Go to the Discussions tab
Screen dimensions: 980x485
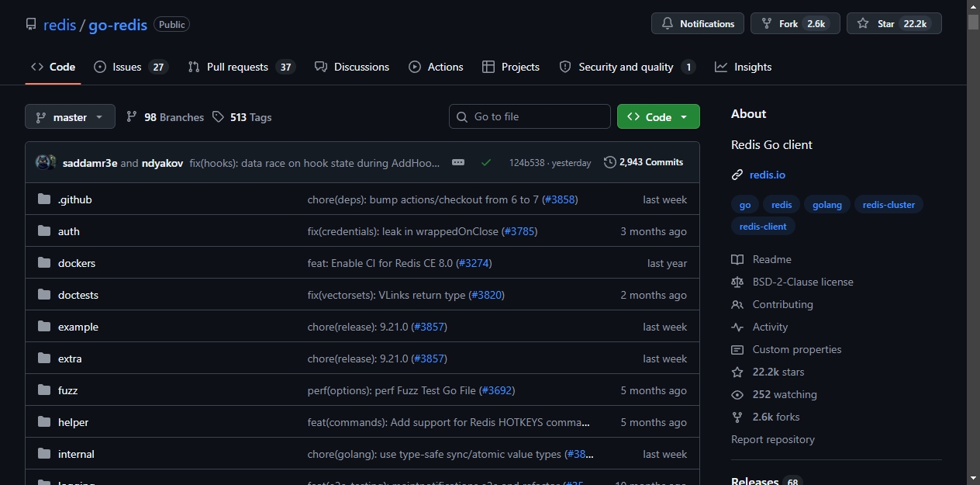[352, 67]
